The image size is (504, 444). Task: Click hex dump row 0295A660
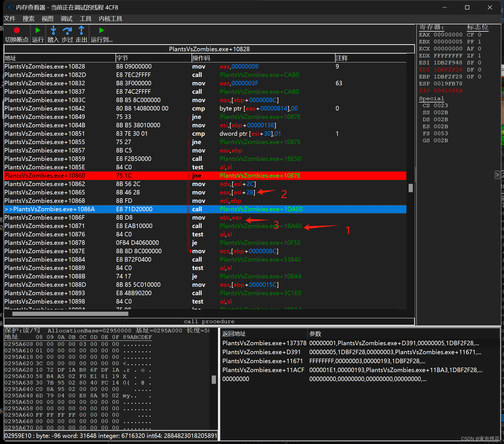(78, 415)
